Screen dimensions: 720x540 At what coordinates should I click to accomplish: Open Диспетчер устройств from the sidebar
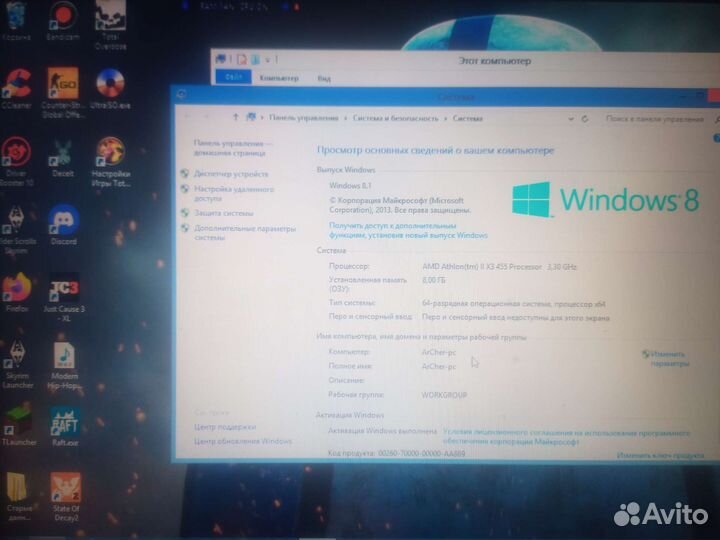click(x=231, y=174)
